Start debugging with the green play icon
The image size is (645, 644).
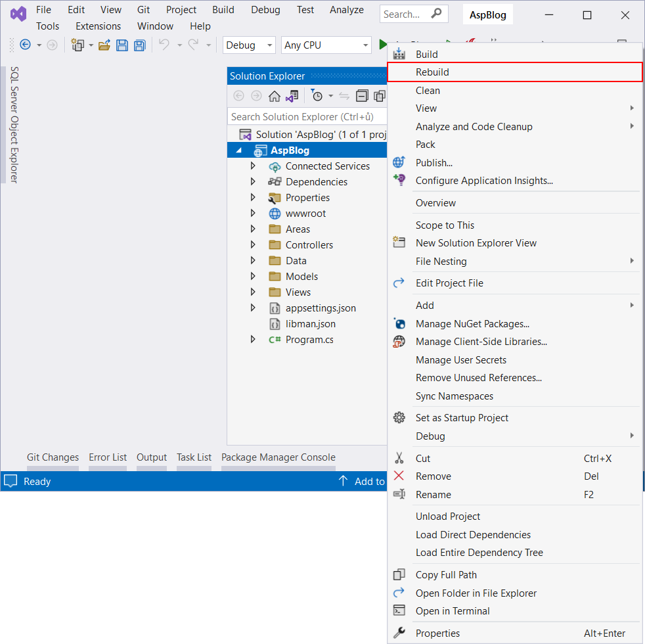pos(383,45)
